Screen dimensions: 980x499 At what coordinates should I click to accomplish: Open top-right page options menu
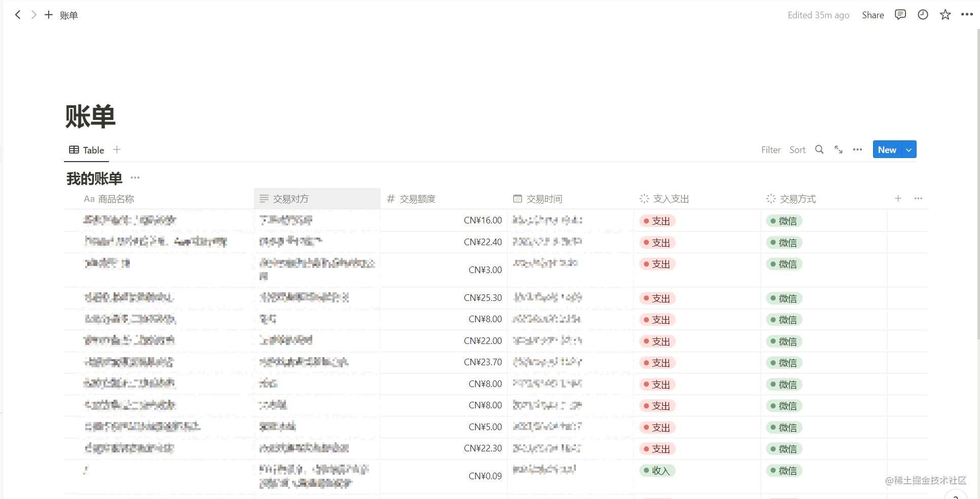pyautogui.click(x=967, y=15)
